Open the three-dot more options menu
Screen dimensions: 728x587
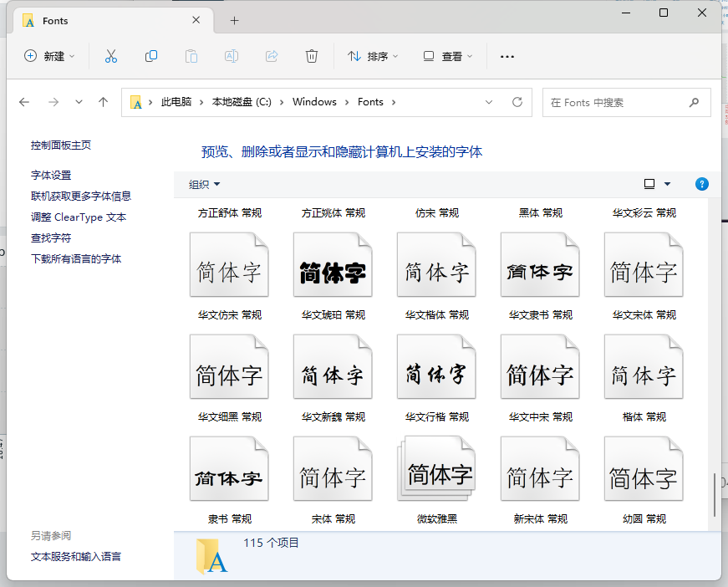(507, 57)
